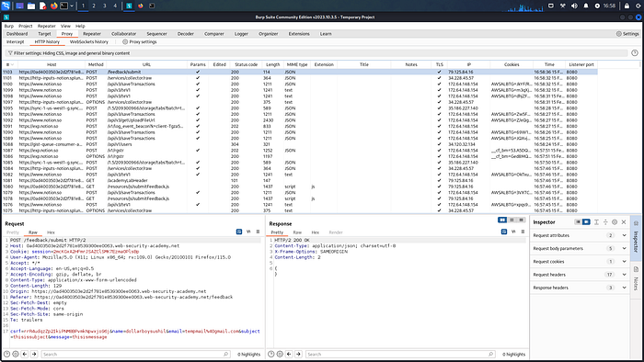644x362 pixels.
Task: Open the terminal launcher dropdown arrow
Action: pyautogui.click(x=72, y=6)
